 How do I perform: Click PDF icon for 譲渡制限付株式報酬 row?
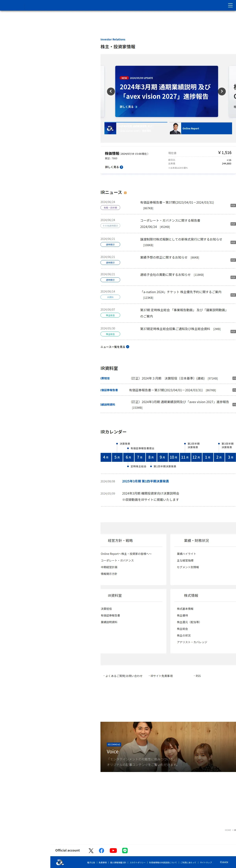233,242
